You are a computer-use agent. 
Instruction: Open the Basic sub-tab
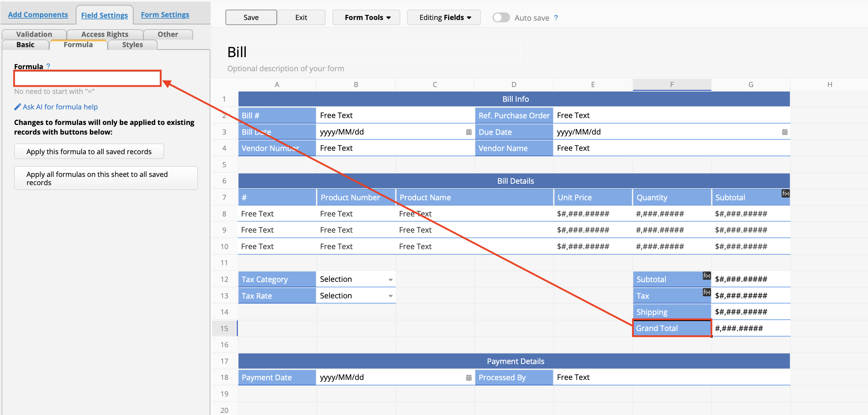point(25,44)
